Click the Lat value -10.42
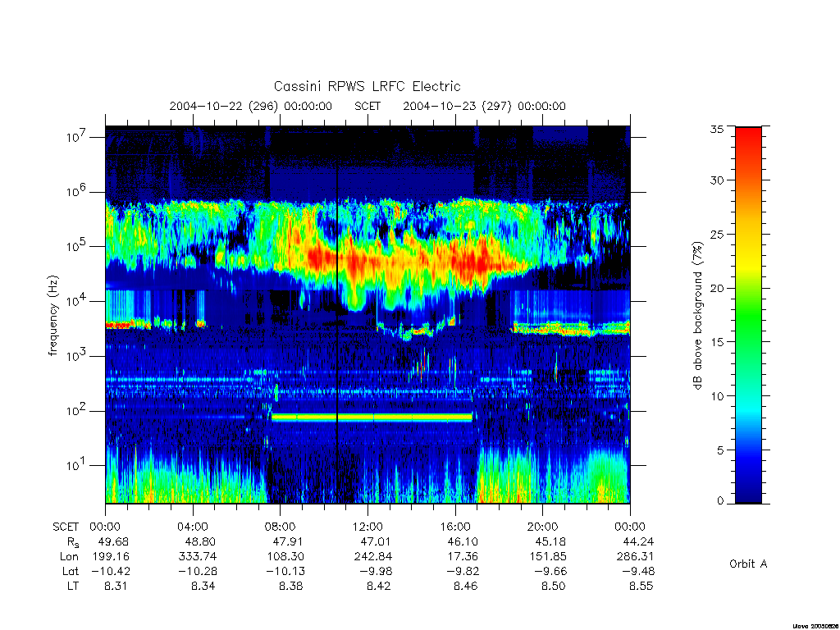The width and height of the screenshot is (840, 630). (x=111, y=571)
